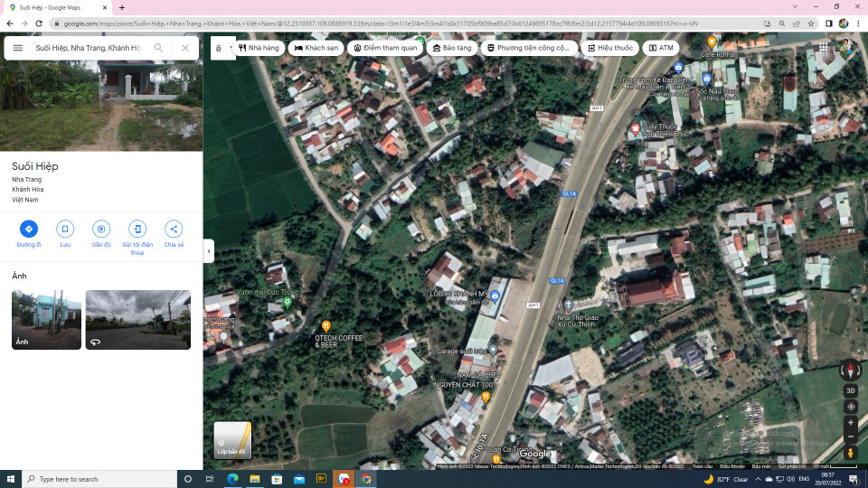Image resolution: width=868 pixels, height=488 pixels.
Task: Open the Bảo mật privacy link
Action: [761, 466]
